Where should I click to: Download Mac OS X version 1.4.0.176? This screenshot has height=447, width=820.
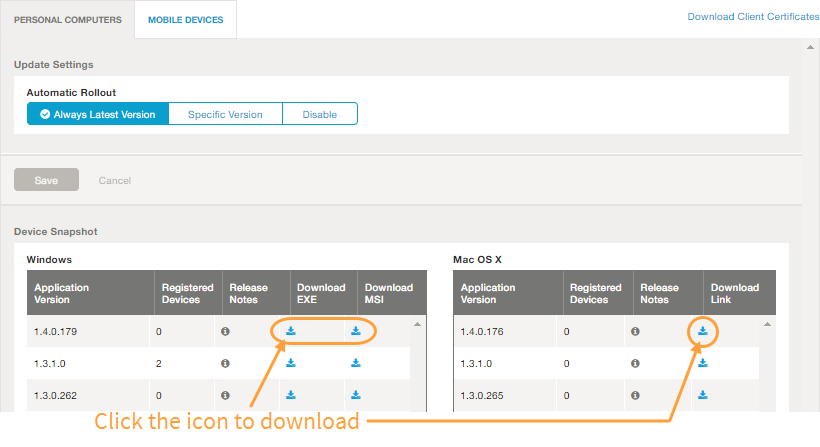(x=703, y=331)
